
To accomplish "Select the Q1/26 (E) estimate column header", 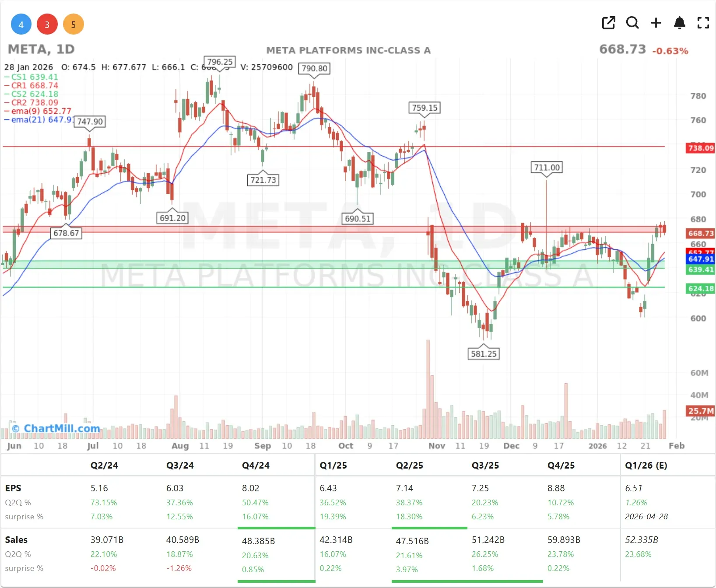I will point(646,465).
